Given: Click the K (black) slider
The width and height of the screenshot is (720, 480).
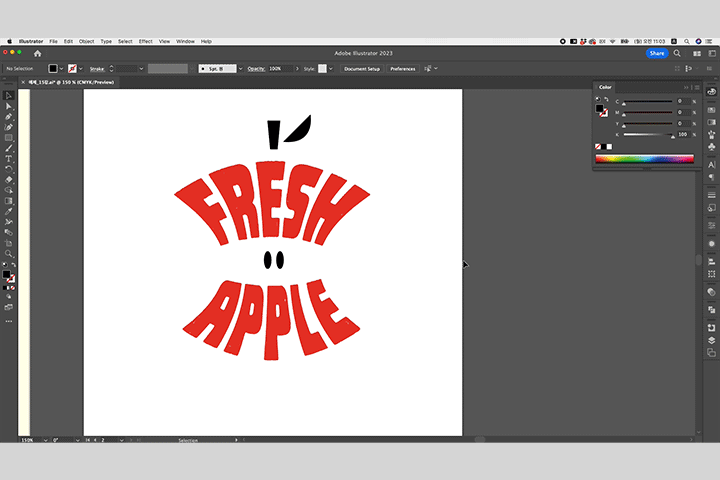Looking at the screenshot, I should 647,135.
